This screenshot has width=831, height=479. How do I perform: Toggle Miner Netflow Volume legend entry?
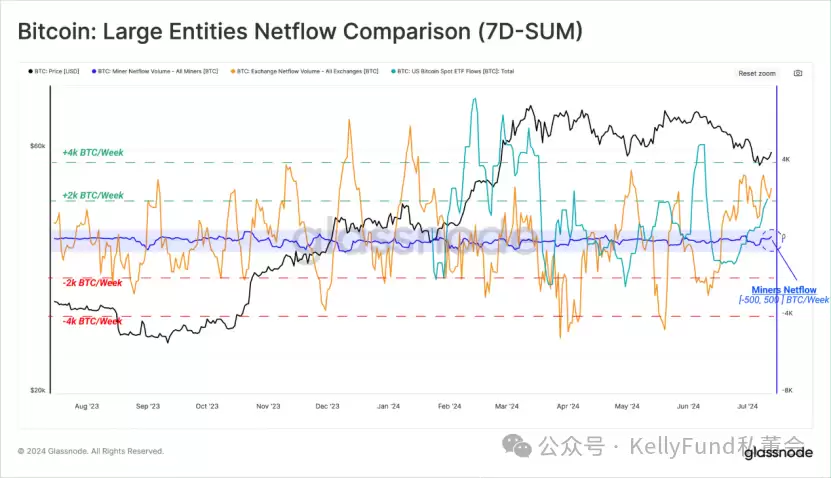click(159, 72)
